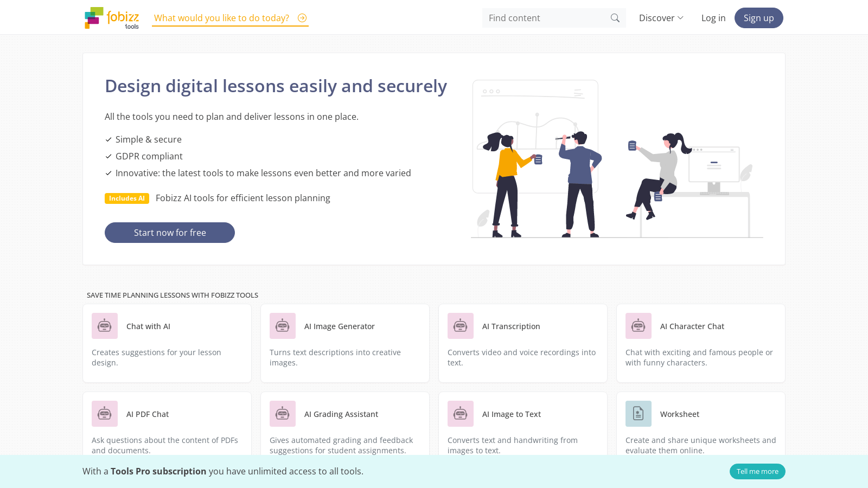Click the Chat with AI robot icon
Viewport: 868px width, 488px height.
[x=105, y=326]
